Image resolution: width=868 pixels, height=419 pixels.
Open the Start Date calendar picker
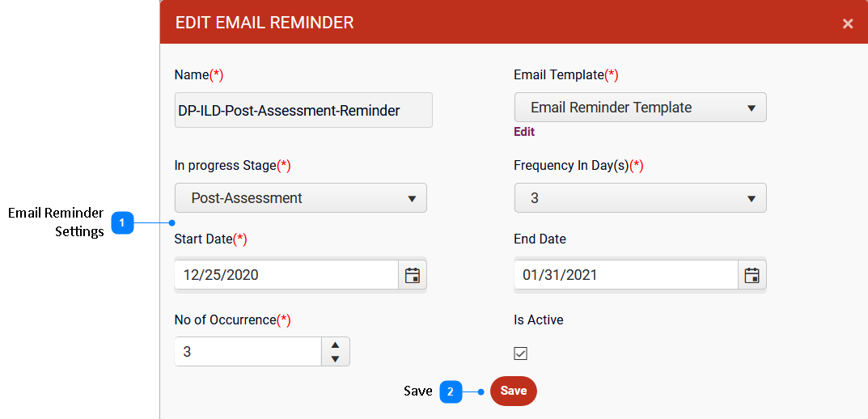point(413,275)
